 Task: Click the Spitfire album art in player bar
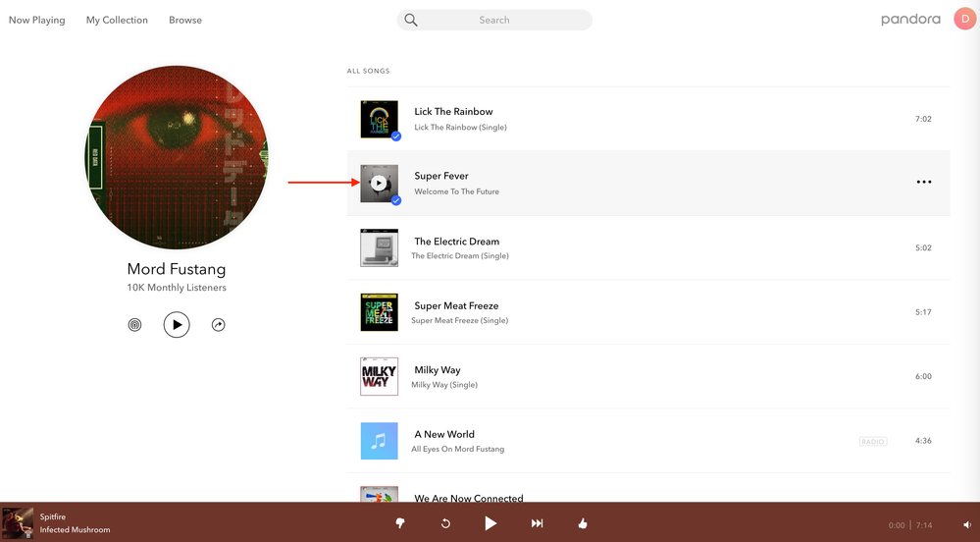click(18, 523)
